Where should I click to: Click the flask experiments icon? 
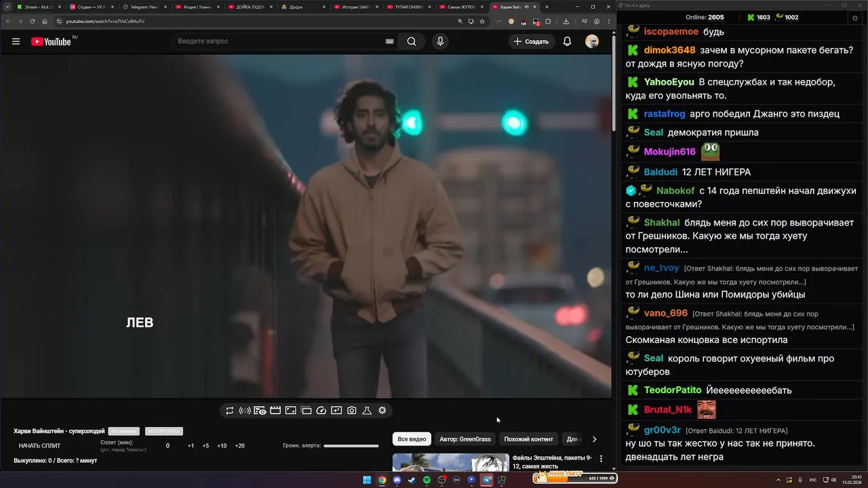click(x=367, y=411)
